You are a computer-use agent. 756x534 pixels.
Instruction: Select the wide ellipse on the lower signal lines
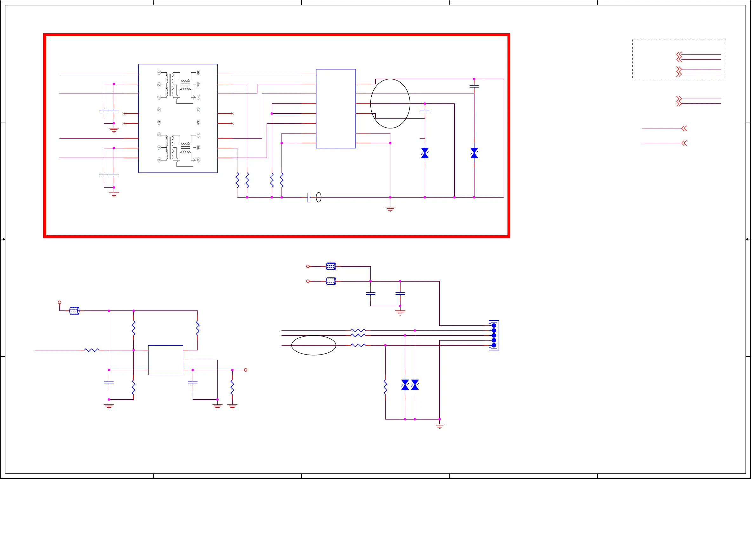coord(314,345)
